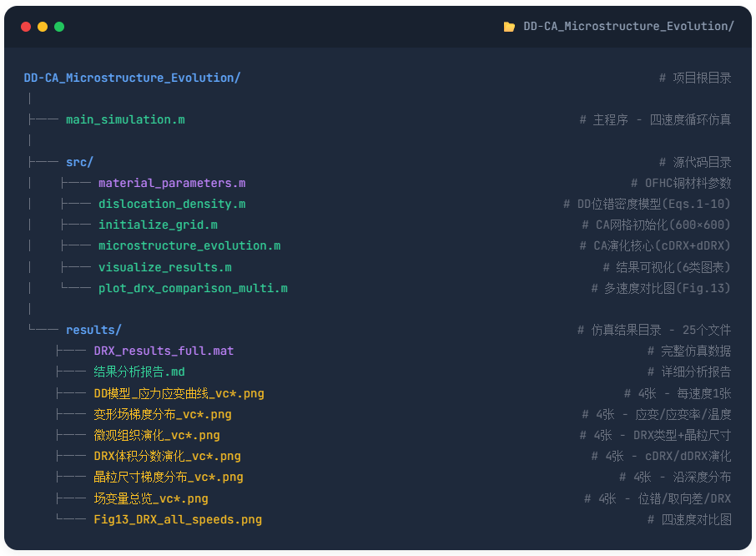Open main_simulation.m file
Viewport: 756px width, 556px height.
[125, 119]
